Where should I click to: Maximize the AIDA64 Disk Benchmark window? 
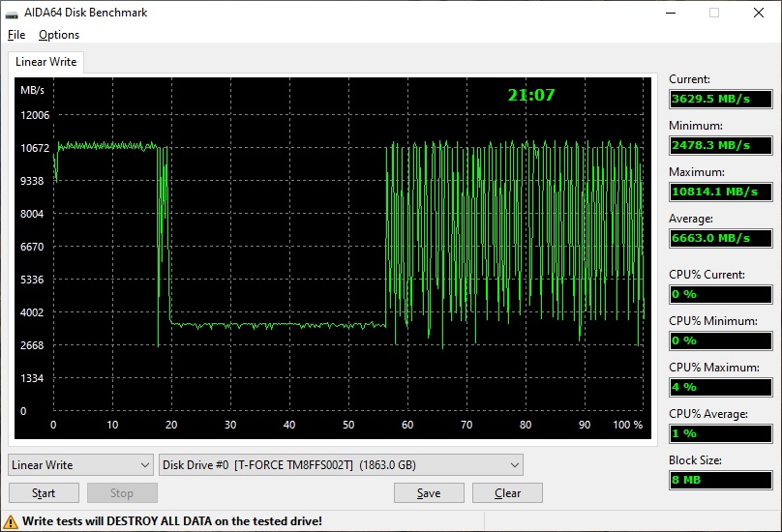(714, 13)
